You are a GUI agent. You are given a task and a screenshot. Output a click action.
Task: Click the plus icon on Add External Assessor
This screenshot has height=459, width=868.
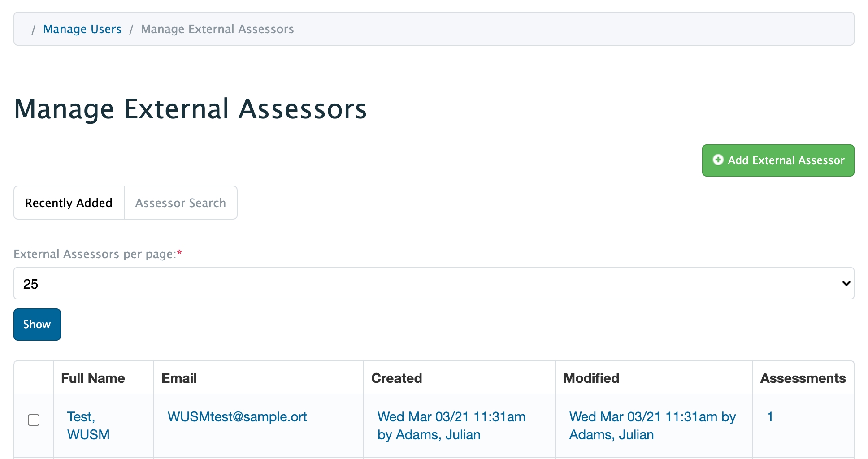point(718,160)
